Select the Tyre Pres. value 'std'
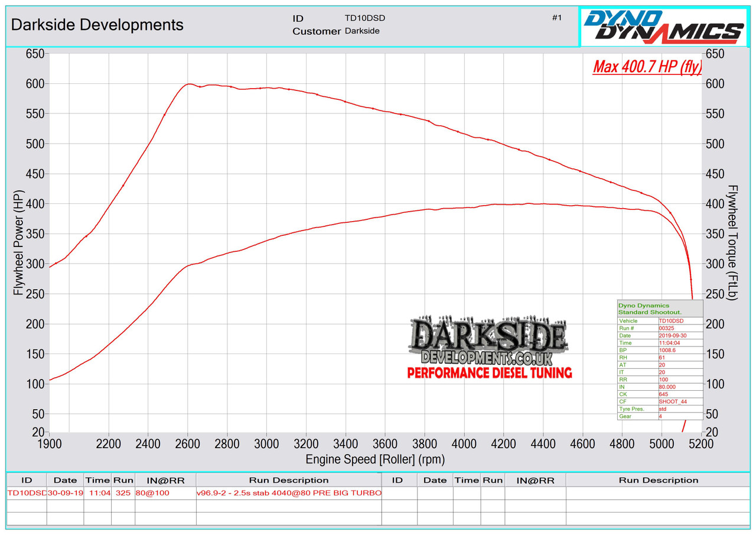This screenshot has width=756, height=535. [663, 408]
